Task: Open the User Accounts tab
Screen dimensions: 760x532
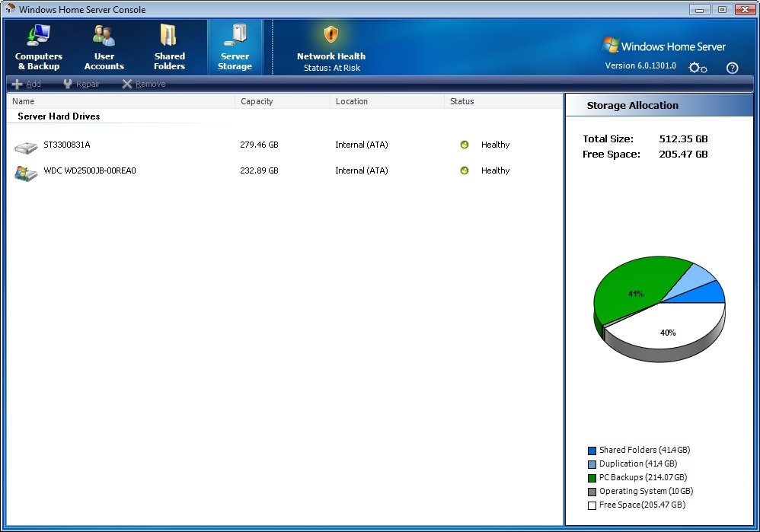Action: pyautogui.click(x=104, y=47)
